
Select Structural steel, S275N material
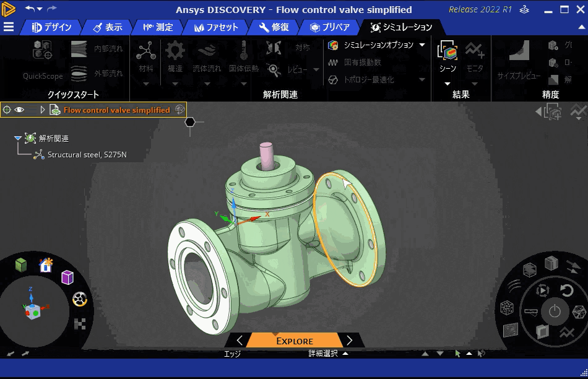(87, 155)
